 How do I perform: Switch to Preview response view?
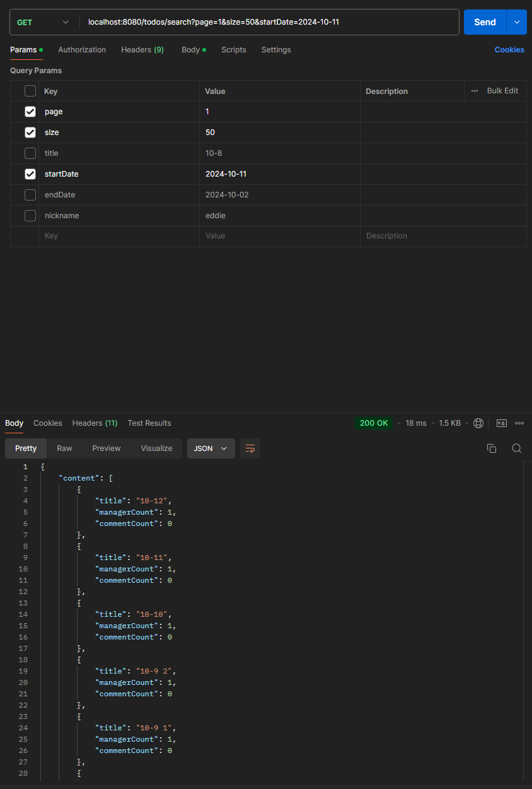[x=107, y=448]
